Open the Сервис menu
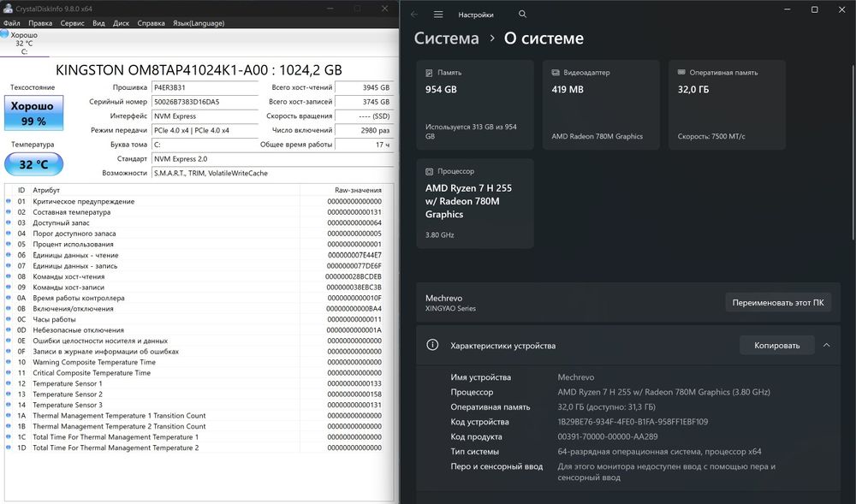Screen dimensions: 856x504 [x=72, y=23]
